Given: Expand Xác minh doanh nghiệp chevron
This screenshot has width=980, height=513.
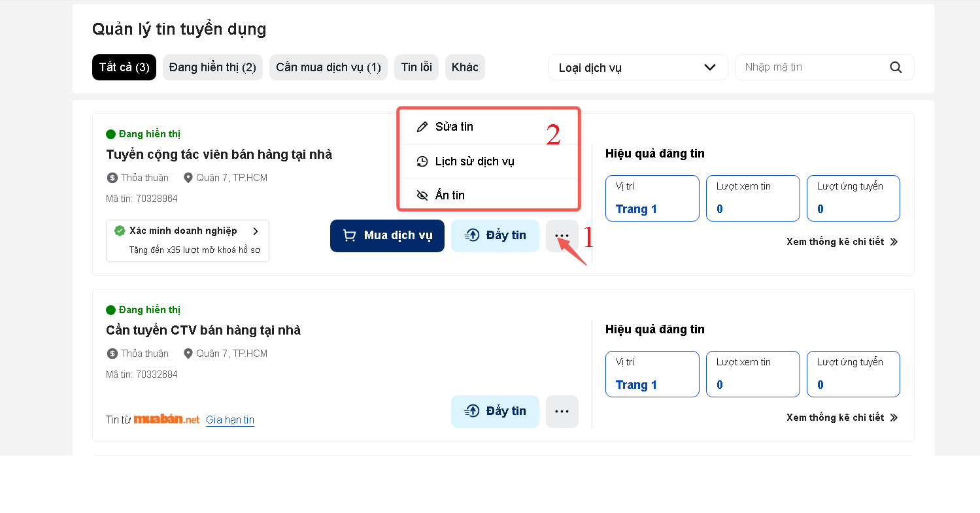Looking at the screenshot, I should [256, 231].
